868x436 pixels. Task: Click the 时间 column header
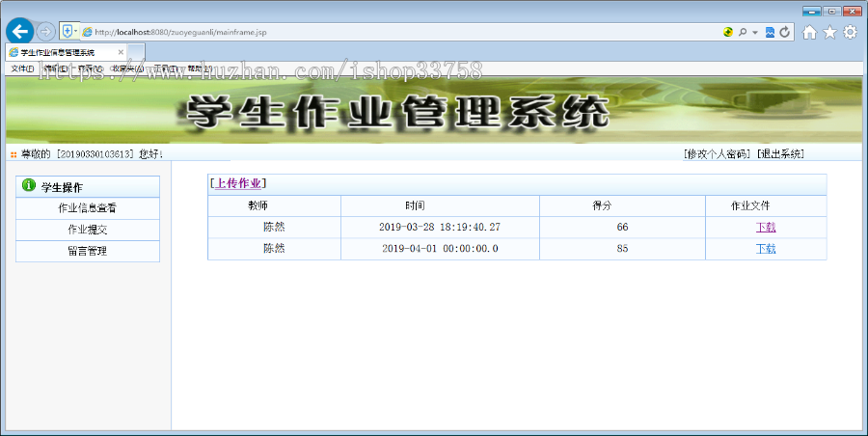coord(415,205)
